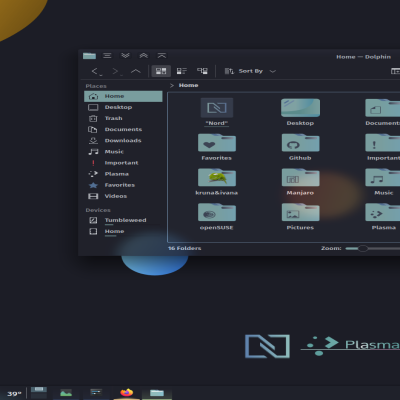Click the Devices panel heading
This screenshot has width=400, height=400.
tap(98, 210)
